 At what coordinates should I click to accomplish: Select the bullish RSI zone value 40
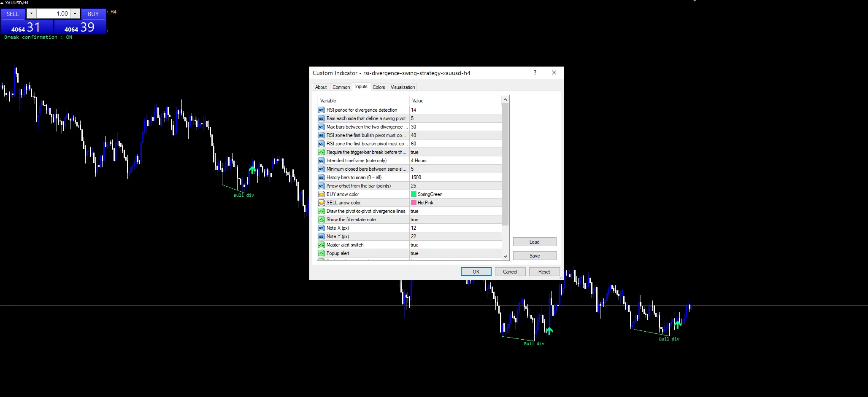pyautogui.click(x=456, y=135)
